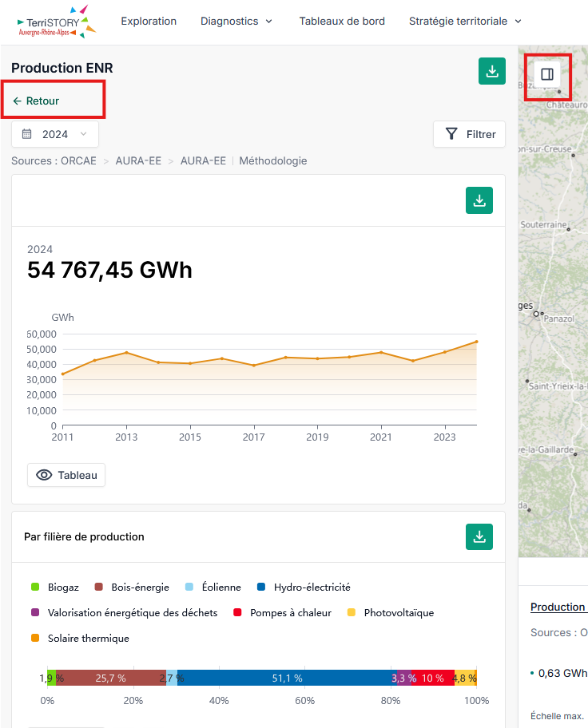588x728 pixels.
Task: Download the Par filière de production chart
Action: [479, 536]
